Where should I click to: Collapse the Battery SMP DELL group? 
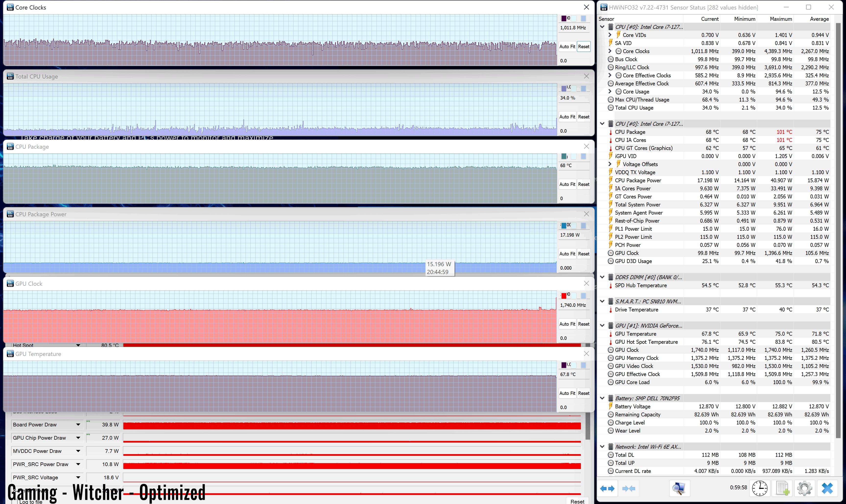[x=602, y=398]
